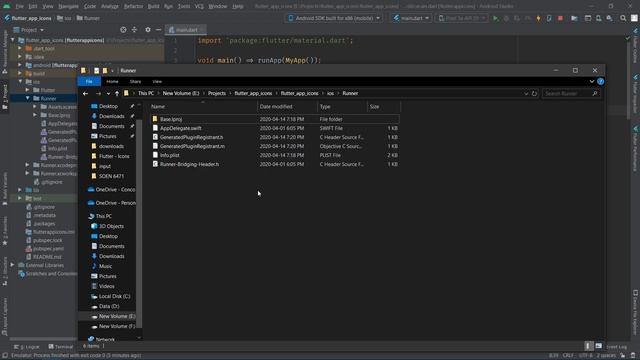Viewport: 640px width, 360px height.
Task: Click the locate target icon in Project panel
Action: point(123,30)
